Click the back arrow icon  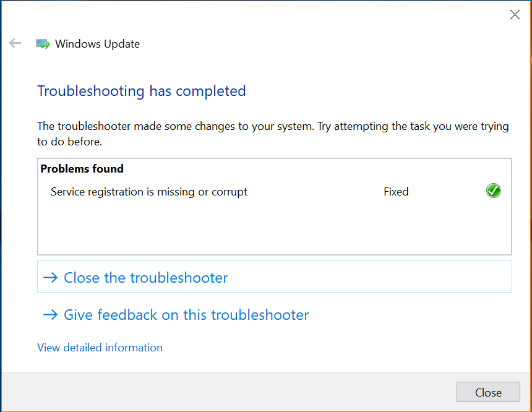[x=15, y=43]
